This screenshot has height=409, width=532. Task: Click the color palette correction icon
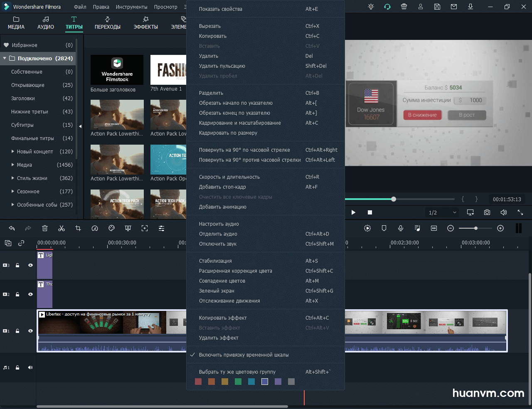[111, 228]
